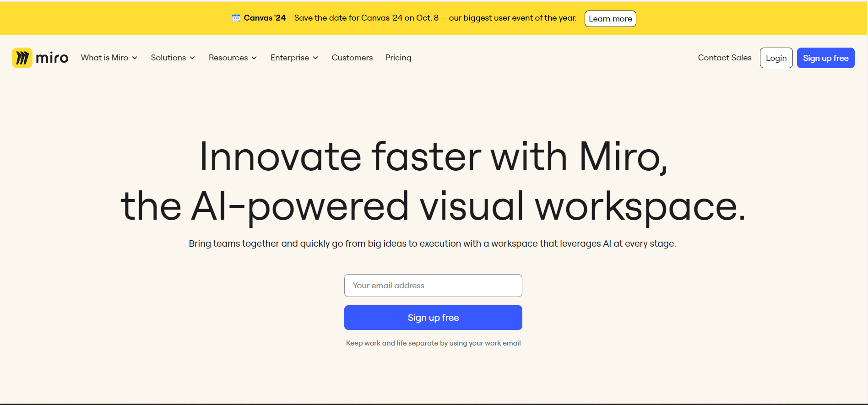The image size is (868, 405).
Task: Click the Your email address field
Action: [x=433, y=286]
